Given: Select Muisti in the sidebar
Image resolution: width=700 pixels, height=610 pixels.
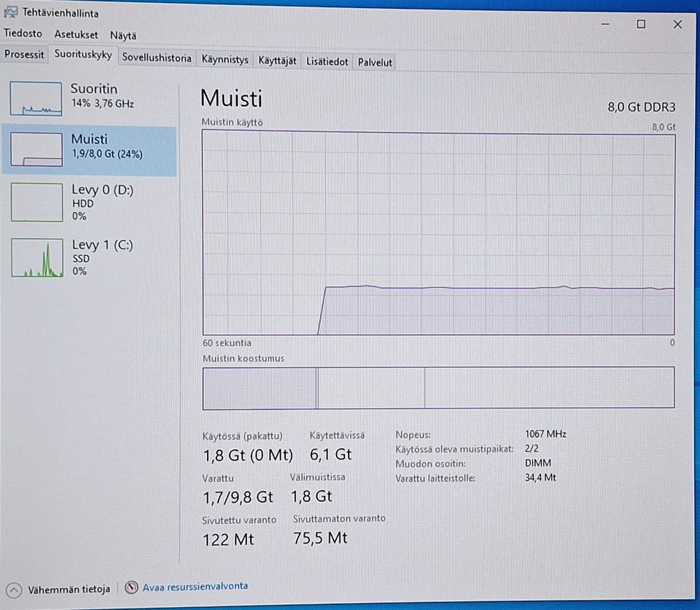Looking at the screenshot, I should (89, 150).
